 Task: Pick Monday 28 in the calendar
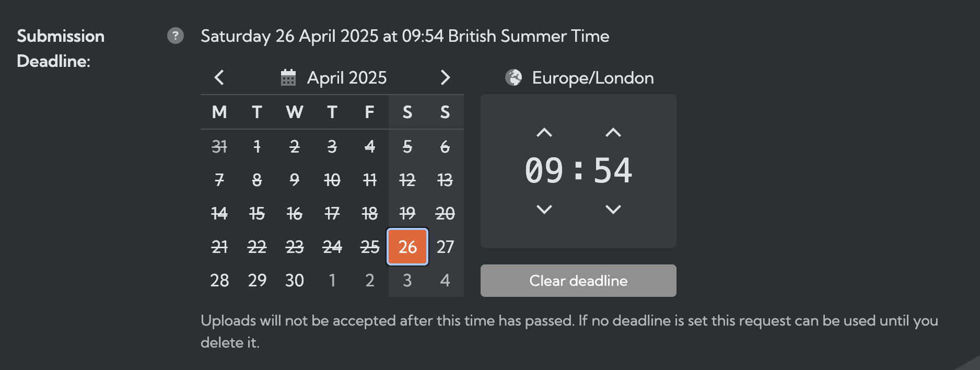pos(219,280)
